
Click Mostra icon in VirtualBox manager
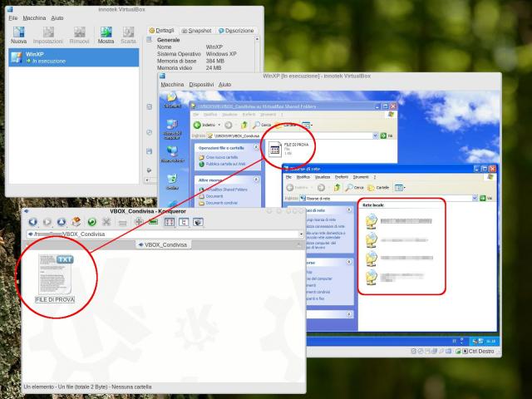click(x=106, y=35)
